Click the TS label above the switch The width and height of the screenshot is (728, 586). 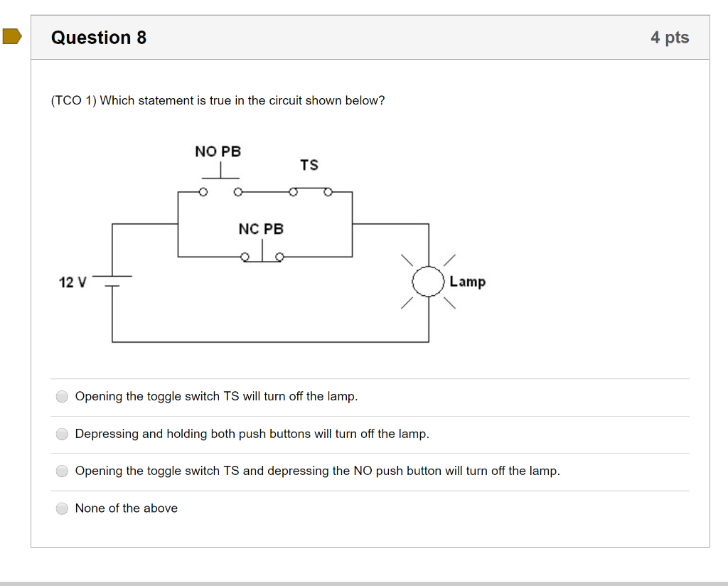tap(309, 165)
